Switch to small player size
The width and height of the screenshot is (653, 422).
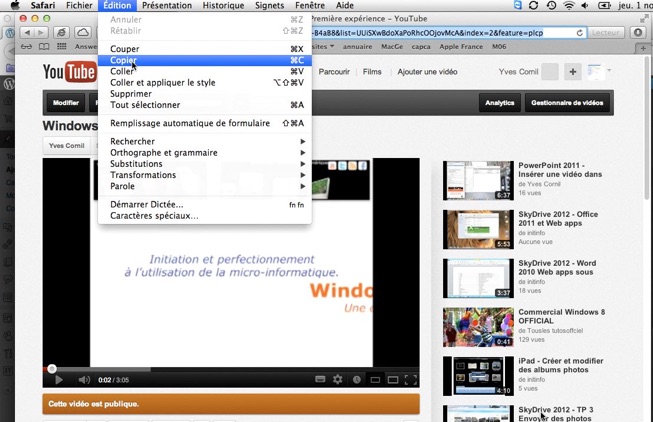tap(375, 380)
